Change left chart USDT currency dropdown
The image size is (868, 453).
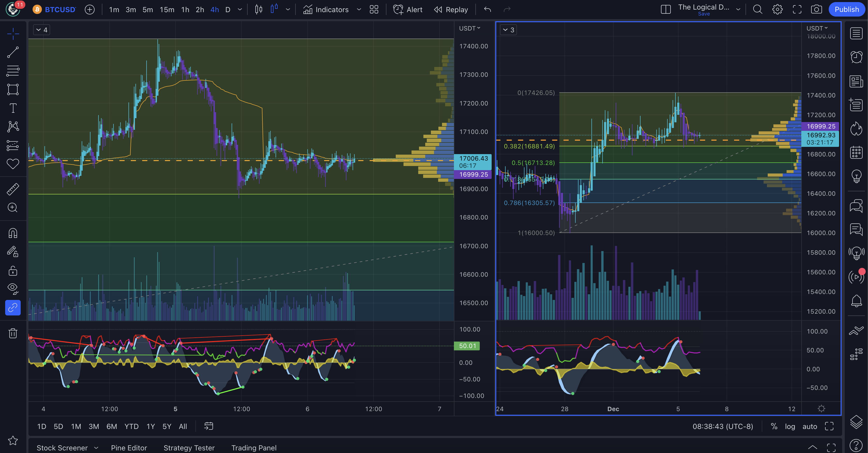[469, 28]
